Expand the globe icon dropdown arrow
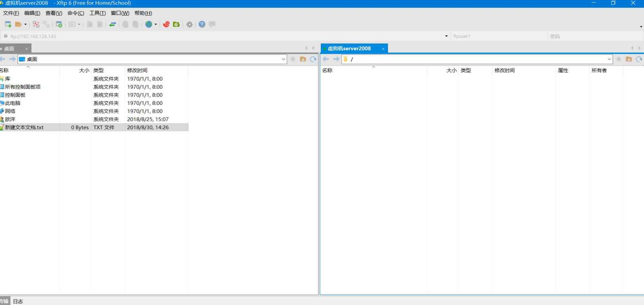The image size is (644, 305). coord(155,24)
